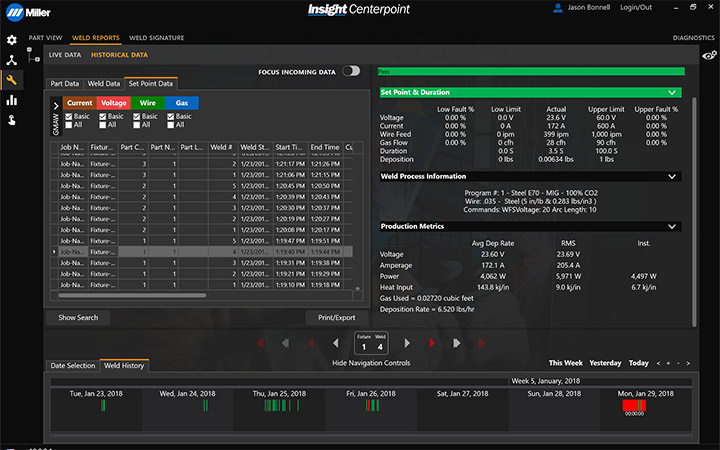Click Show Search button
Image resolution: width=720 pixels, height=450 pixels.
point(78,317)
